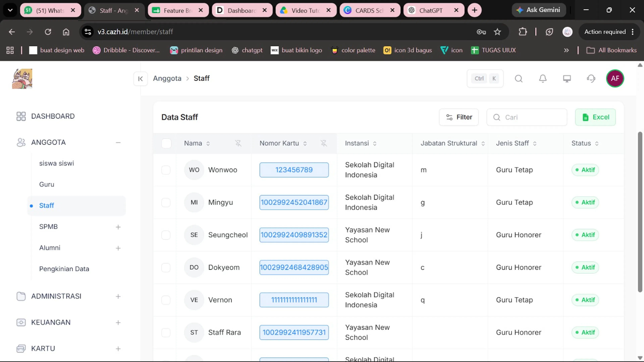
Task: Click the school logo image in sidebar
Action: point(22,79)
